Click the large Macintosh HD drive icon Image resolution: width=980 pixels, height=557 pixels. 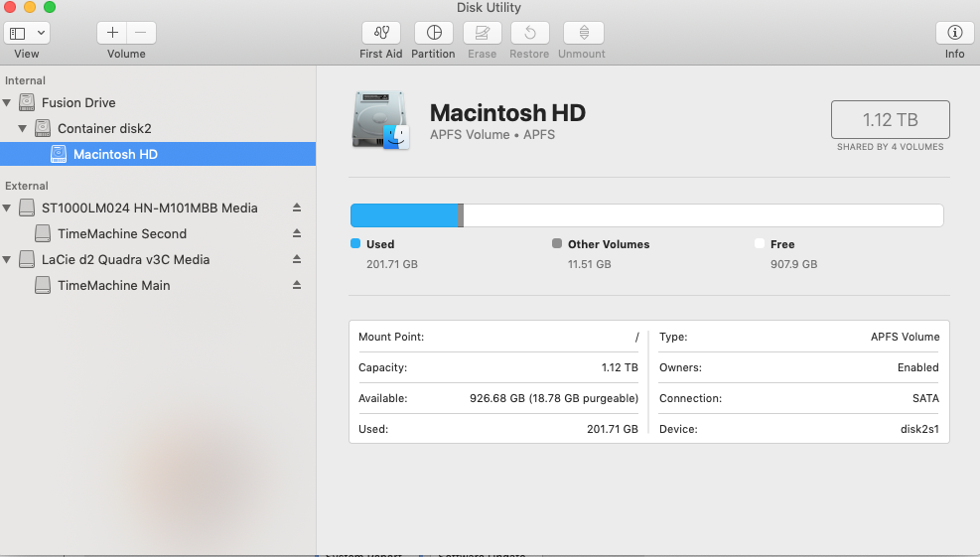click(380, 121)
